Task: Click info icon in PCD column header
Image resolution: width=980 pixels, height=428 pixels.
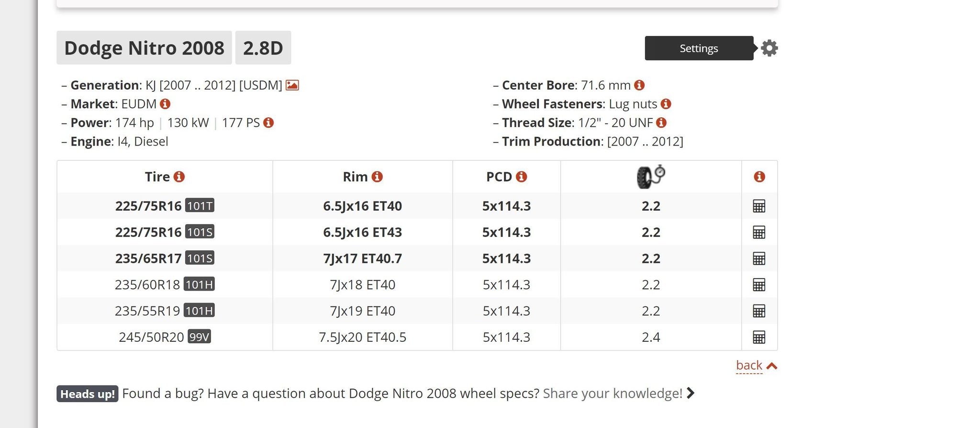Action: 521,177
